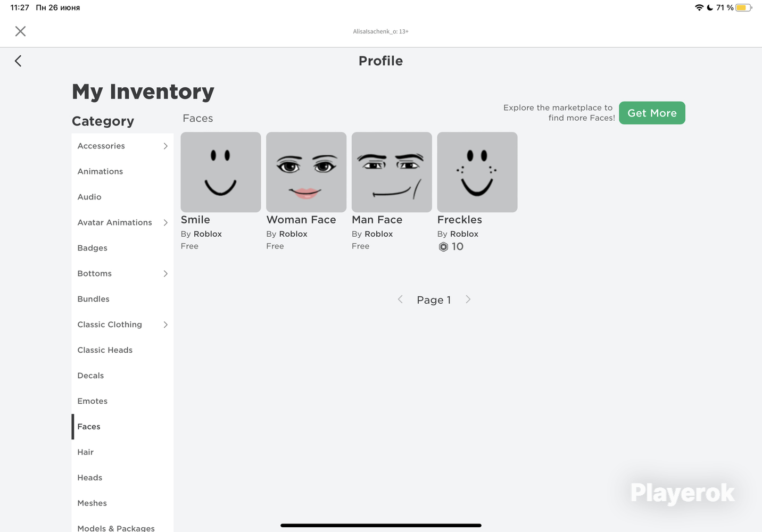Tap the battery indicator in status bar
This screenshot has width=762, height=532.
point(743,7)
